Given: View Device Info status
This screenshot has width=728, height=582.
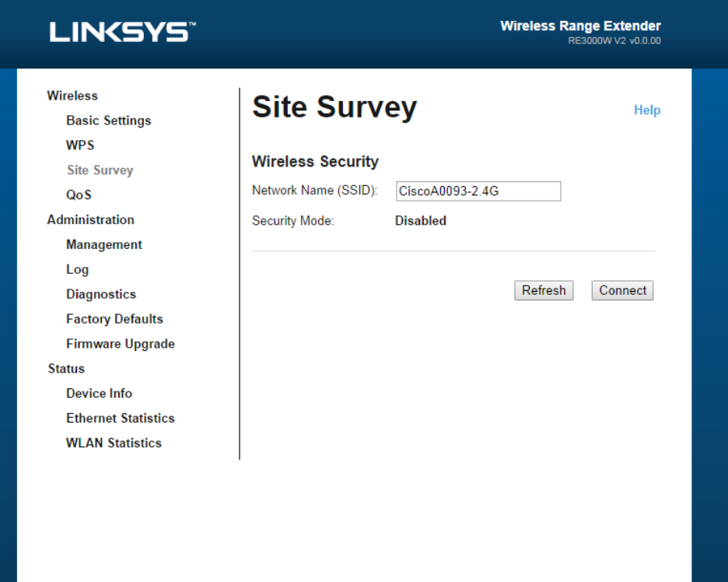Looking at the screenshot, I should coord(100,393).
